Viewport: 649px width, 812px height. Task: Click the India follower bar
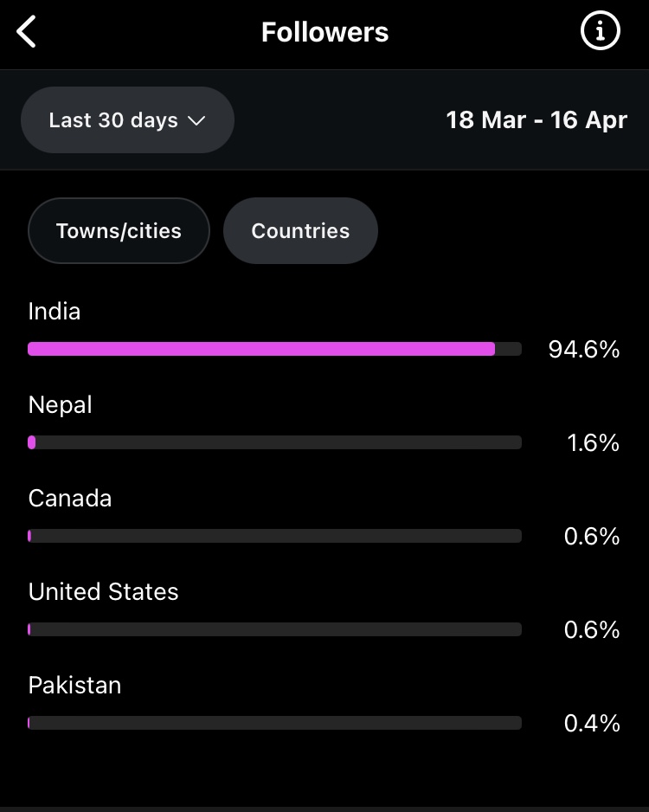coord(275,349)
